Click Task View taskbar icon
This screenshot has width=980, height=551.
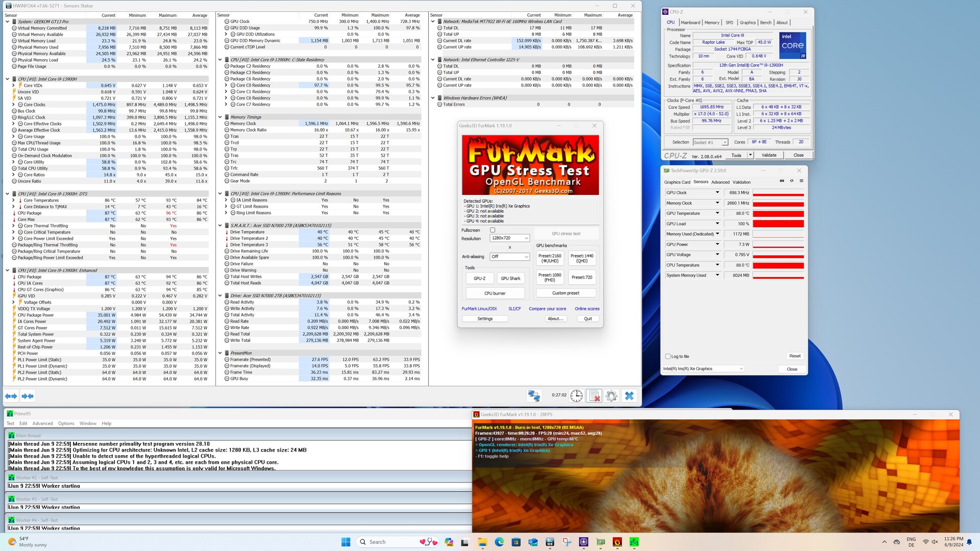point(464,542)
